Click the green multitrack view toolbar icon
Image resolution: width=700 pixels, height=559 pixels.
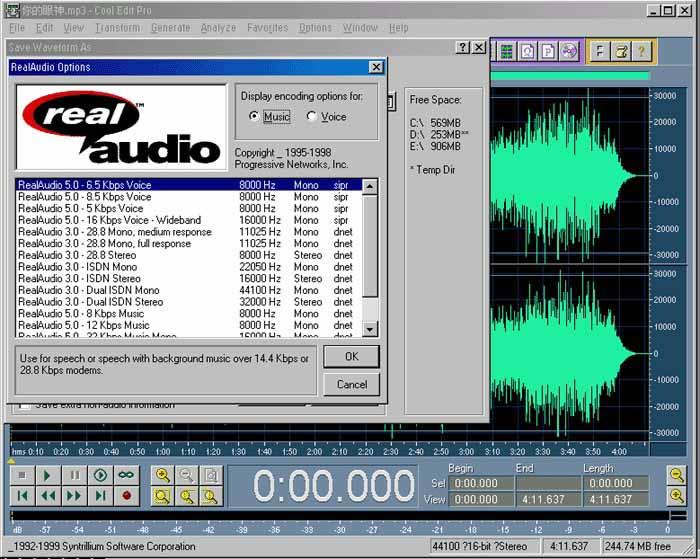coord(508,51)
